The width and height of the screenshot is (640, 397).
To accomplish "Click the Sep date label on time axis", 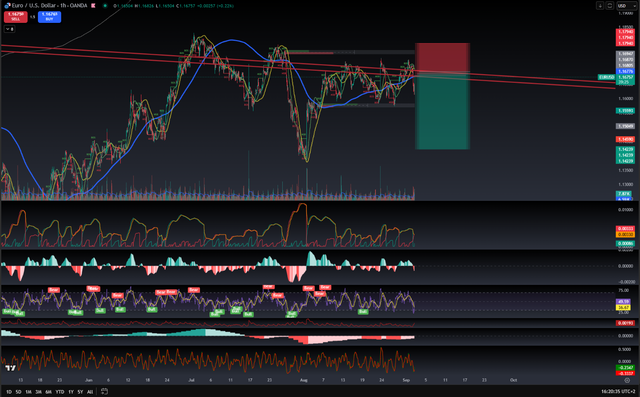I will pyautogui.click(x=406, y=380).
